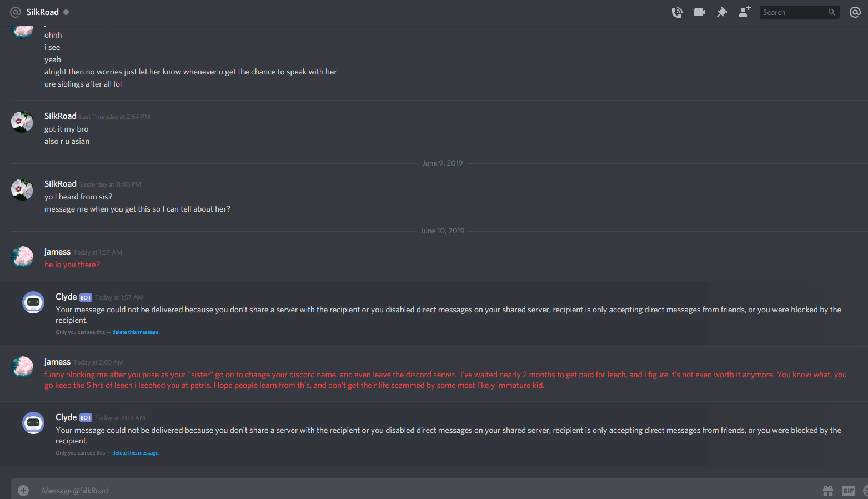Screen dimensions: 868x499
Task: Open the mentions inbox icon
Action: (855, 12)
